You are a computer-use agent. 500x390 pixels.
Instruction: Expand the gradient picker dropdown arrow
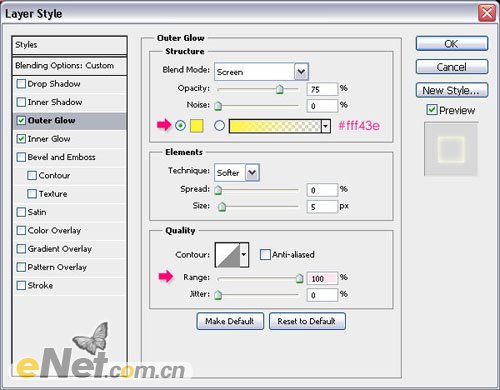click(x=326, y=126)
